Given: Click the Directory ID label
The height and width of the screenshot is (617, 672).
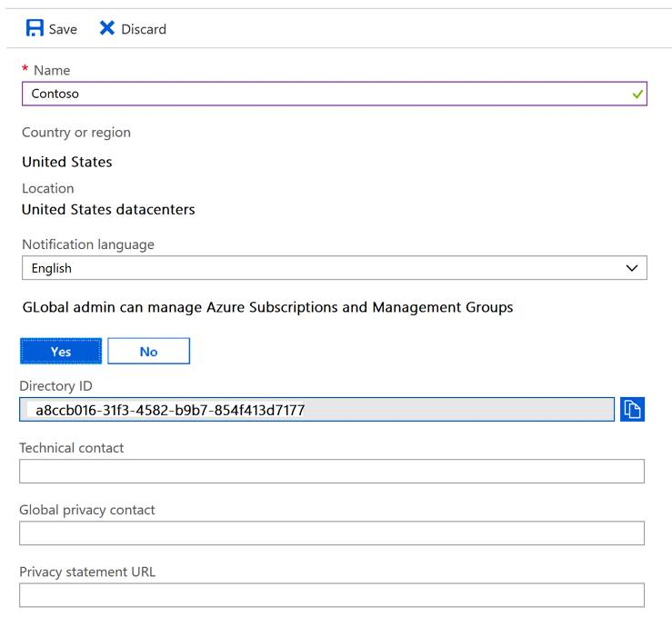Looking at the screenshot, I should coord(56,386).
